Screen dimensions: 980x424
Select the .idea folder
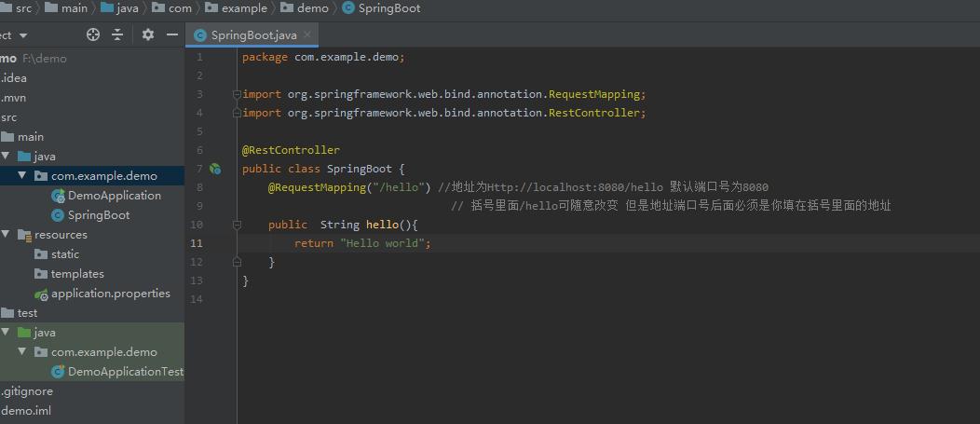tap(14, 78)
